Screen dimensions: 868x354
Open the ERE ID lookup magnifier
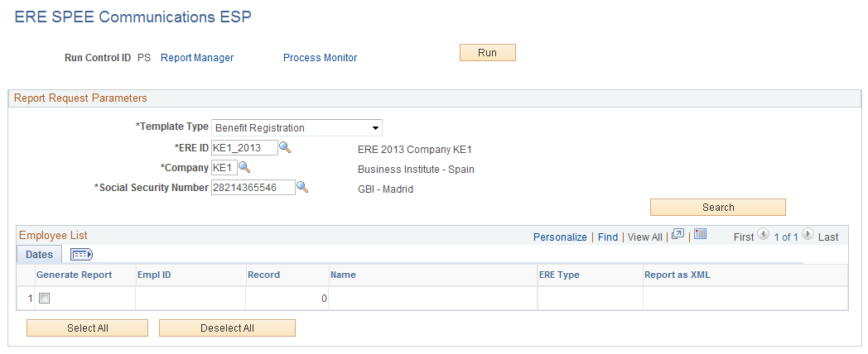click(x=285, y=147)
